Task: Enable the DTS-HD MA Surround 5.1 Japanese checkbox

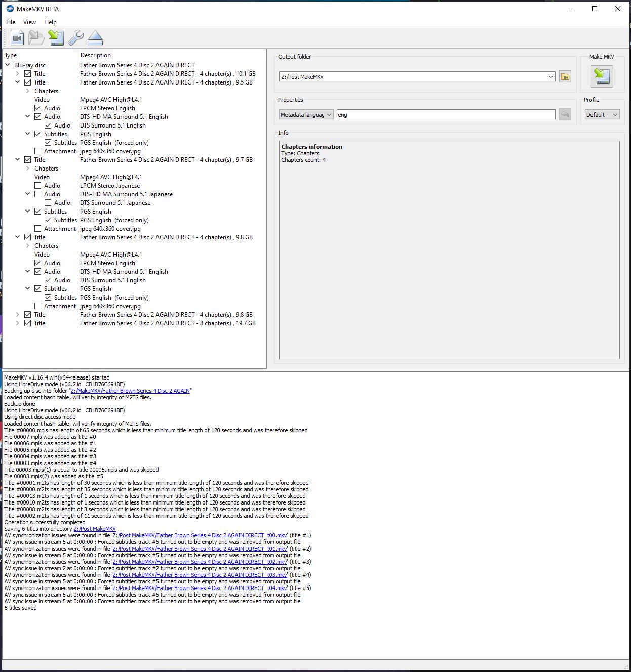Action: click(x=38, y=194)
